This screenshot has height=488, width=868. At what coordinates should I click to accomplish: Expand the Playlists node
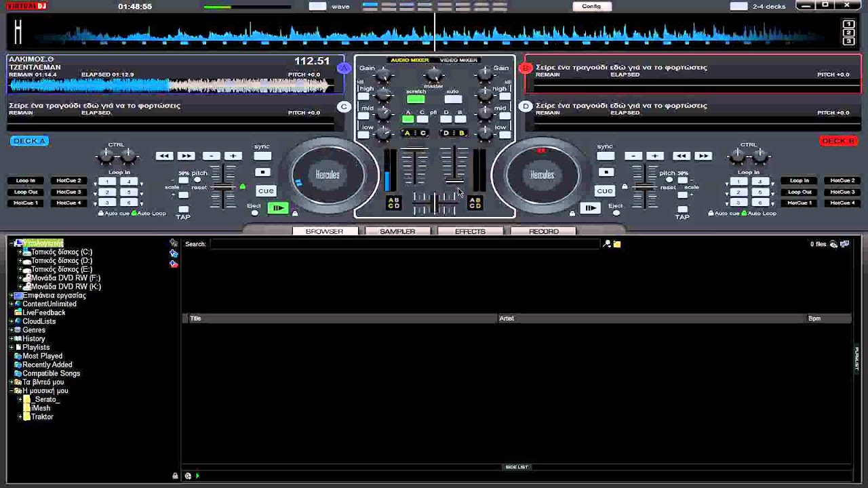tap(12, 348)
